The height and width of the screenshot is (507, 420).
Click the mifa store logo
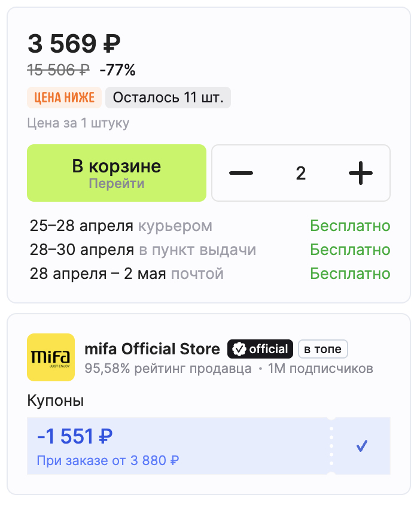51,357
